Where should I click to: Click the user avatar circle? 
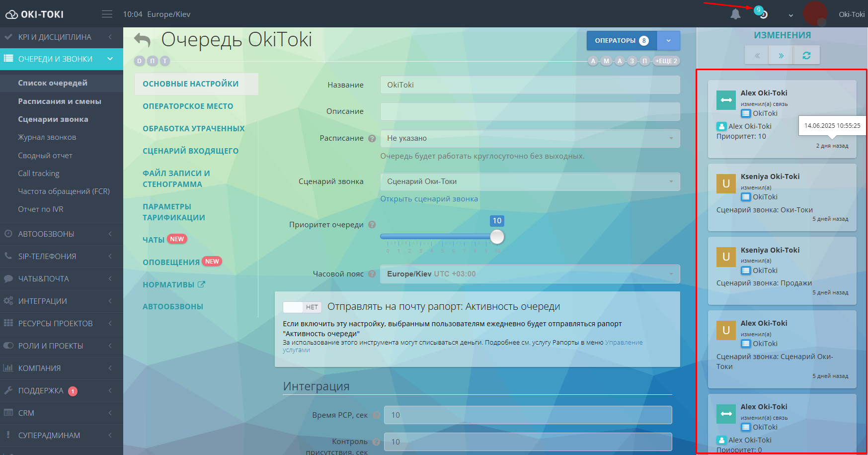click(x=815, y=13)
